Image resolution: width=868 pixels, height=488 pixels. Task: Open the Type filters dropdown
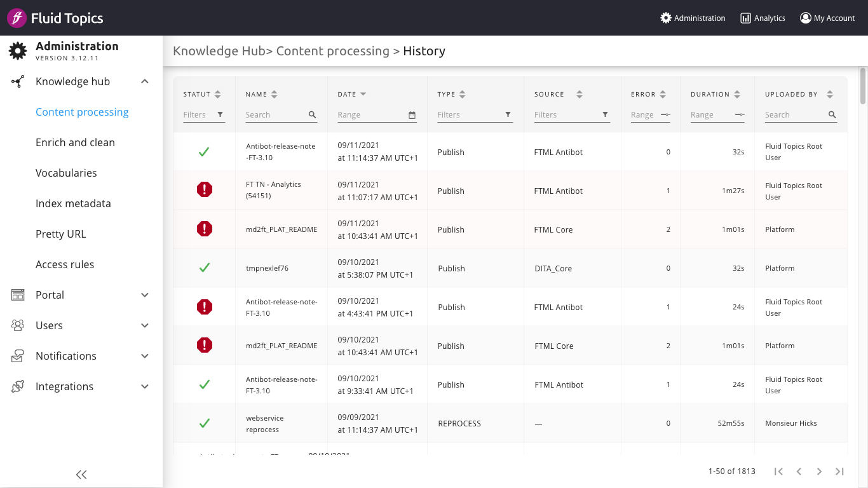[x=475, y=115]
